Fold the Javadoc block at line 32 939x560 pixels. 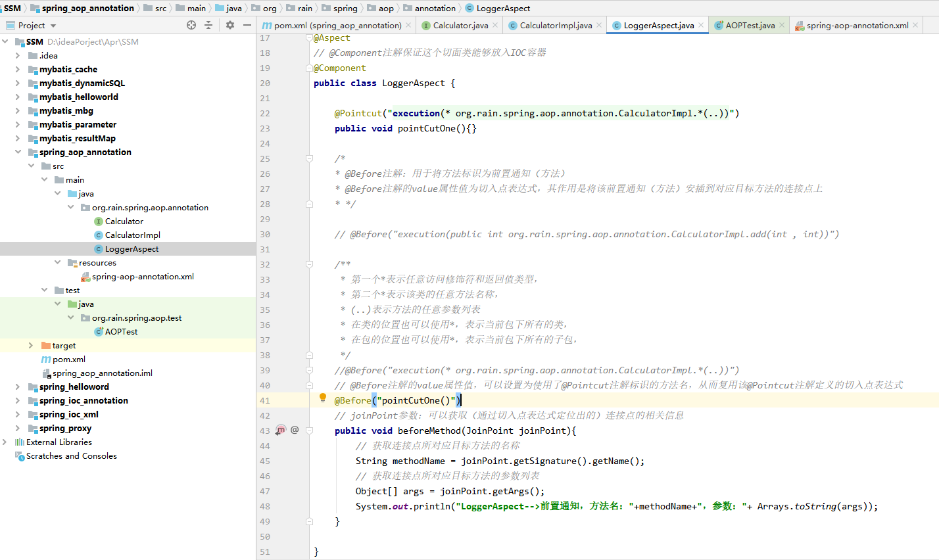click(309, 264)
